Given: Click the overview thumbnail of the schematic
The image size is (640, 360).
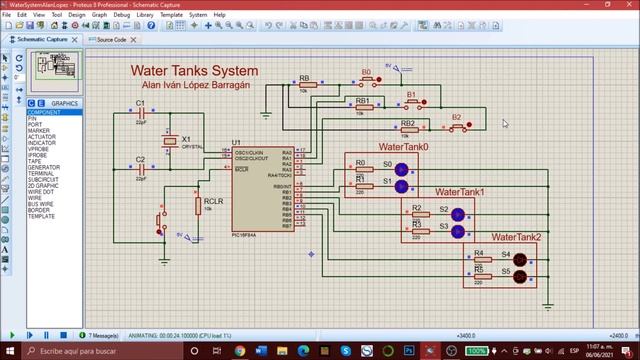Looking at the screenshot, I should click(x=55, y=71).
